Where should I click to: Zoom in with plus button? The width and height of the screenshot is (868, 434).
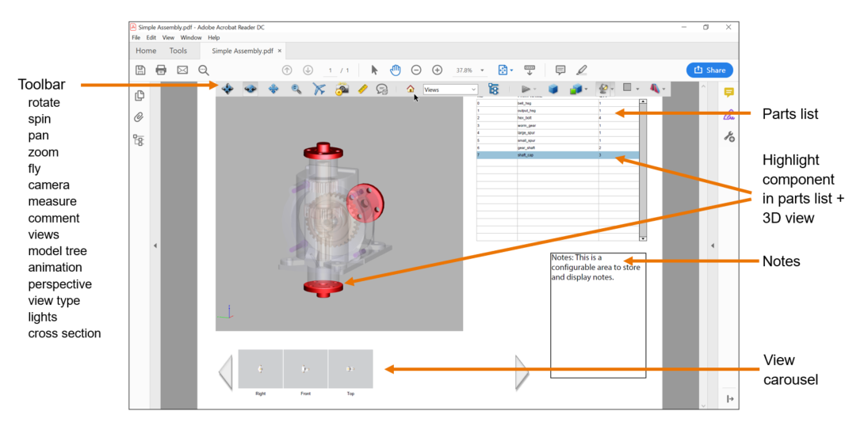point(438,70)
